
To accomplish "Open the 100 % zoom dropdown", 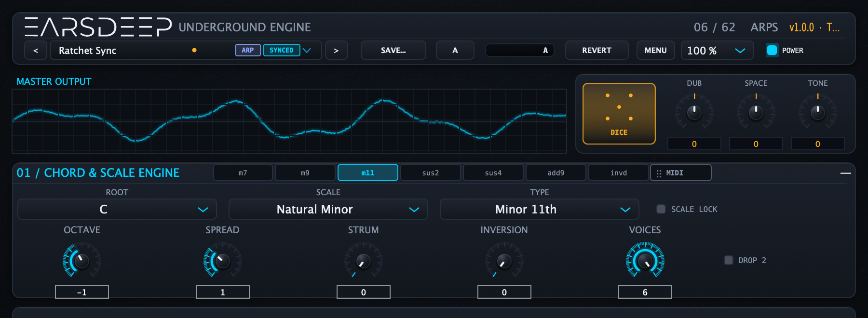I will pyautogui.click(x=717, y=50).
